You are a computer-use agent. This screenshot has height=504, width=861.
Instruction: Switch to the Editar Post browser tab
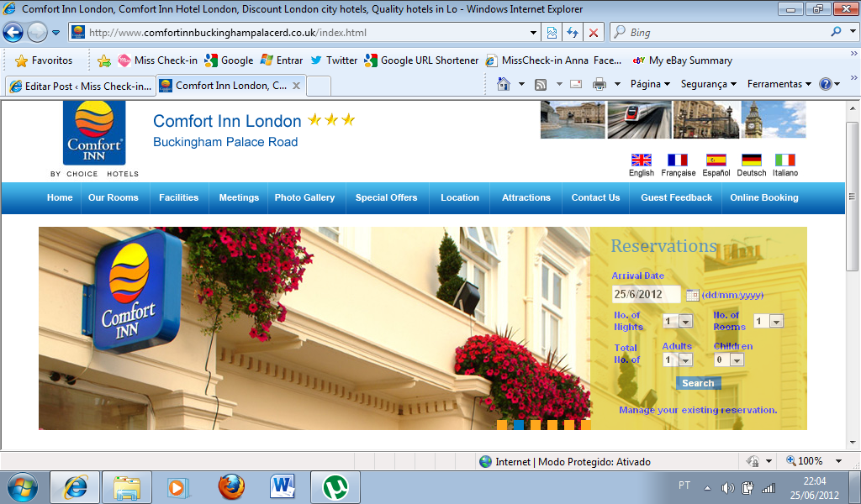[x=80, y=86]
